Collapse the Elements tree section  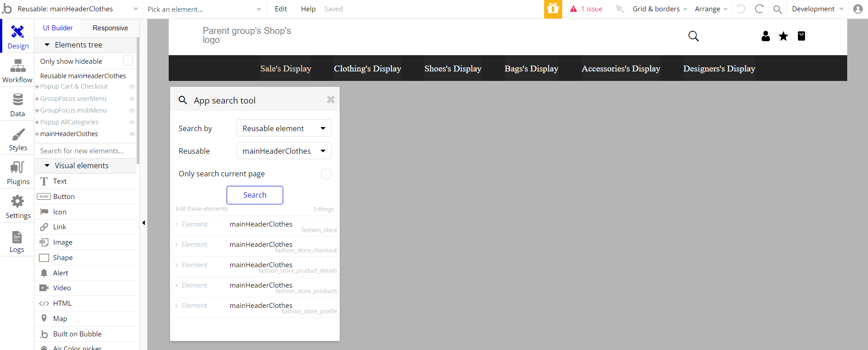click(x=47, y=45)
